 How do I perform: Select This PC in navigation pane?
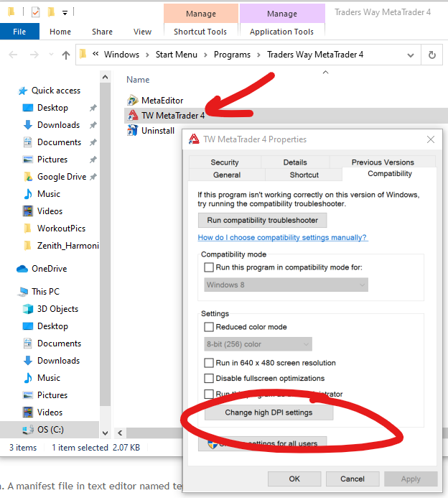click(38, 292)
